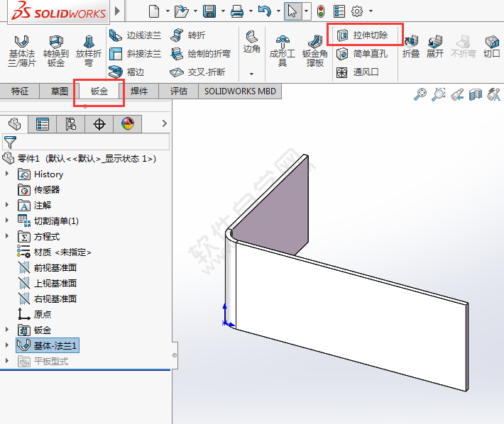Select the Jog (转折) tool
The height and width of the screenshot is (424, 504).
188,35
